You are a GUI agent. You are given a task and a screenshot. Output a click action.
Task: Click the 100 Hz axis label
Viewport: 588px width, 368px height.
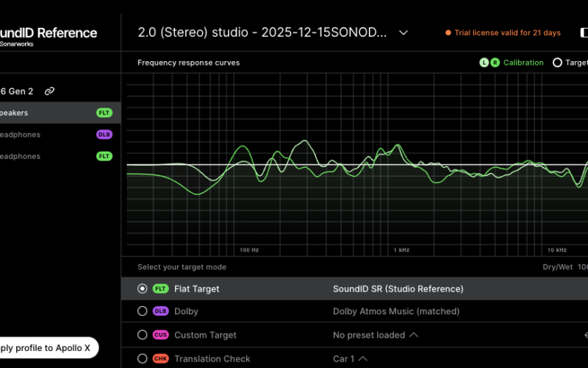249,250
